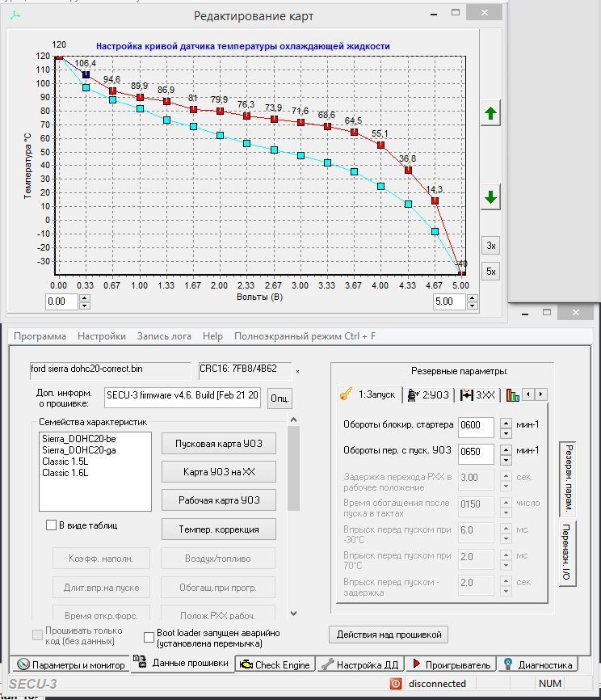This screenshot has width=601, height=700.
Task: Click the maps panel scrollbar thumb
Action: pos(293,468)
